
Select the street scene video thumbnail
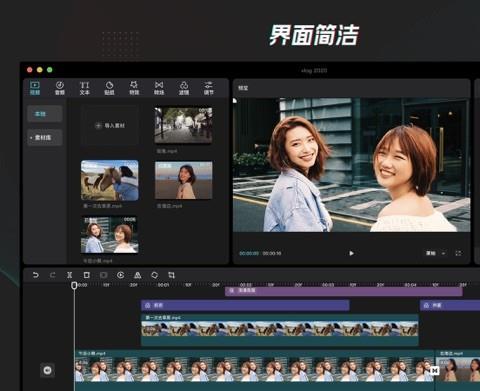click(183, 125)
